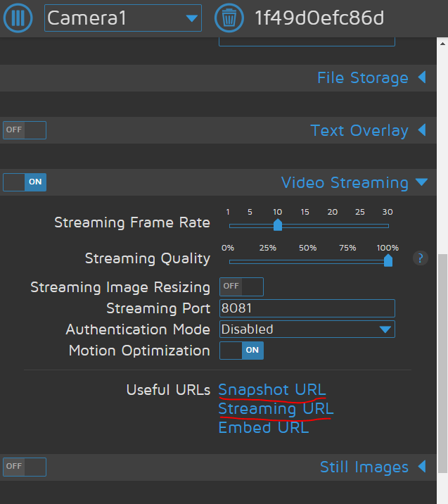Toggle the Text Overlay switch
448x504 pixels.
click(x=25, y=130)
